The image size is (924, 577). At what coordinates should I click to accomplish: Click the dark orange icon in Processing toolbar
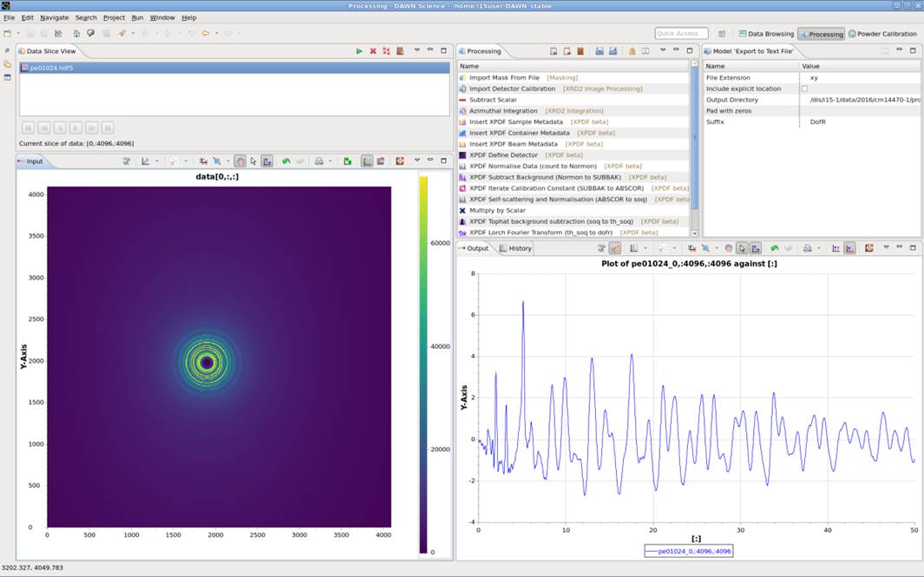click(580, 51)
